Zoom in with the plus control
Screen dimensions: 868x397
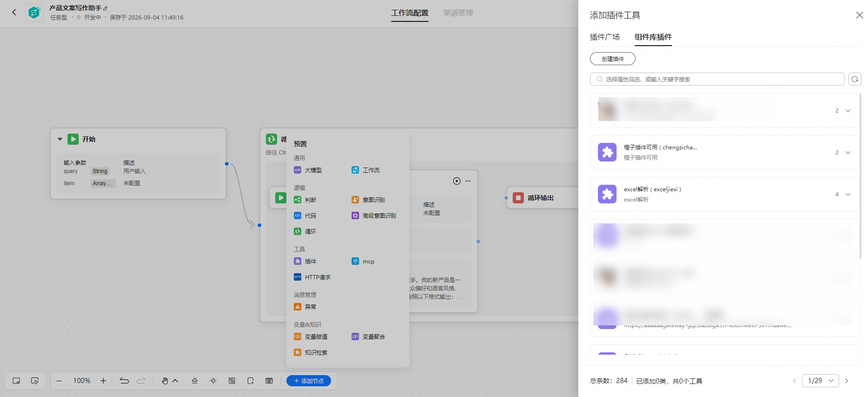103,381
